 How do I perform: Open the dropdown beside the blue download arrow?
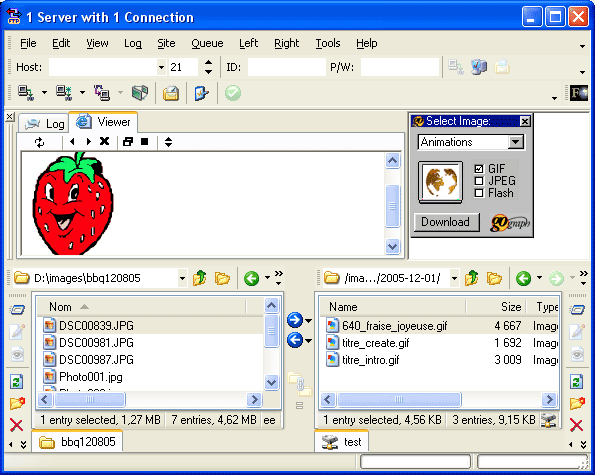[309, 341]
